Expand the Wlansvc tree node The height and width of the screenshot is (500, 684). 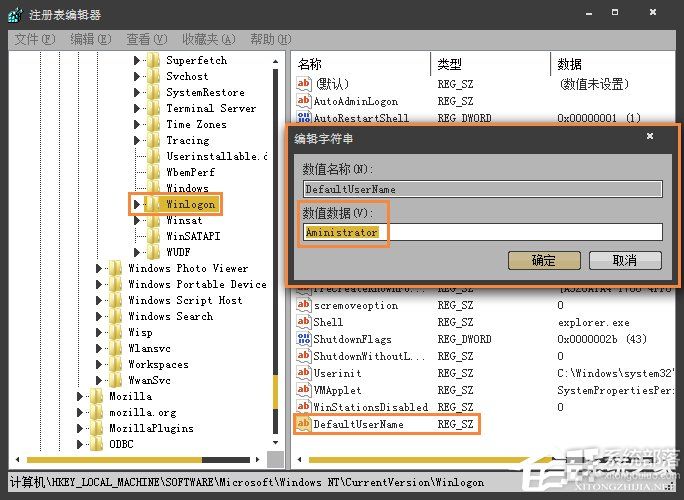point(99,348)
